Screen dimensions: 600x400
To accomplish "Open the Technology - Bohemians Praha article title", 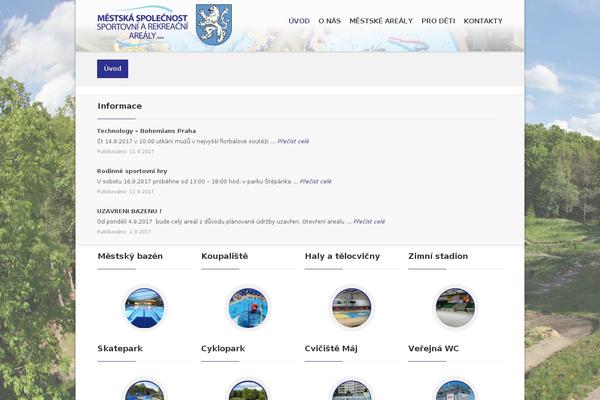I will point(146,131).
